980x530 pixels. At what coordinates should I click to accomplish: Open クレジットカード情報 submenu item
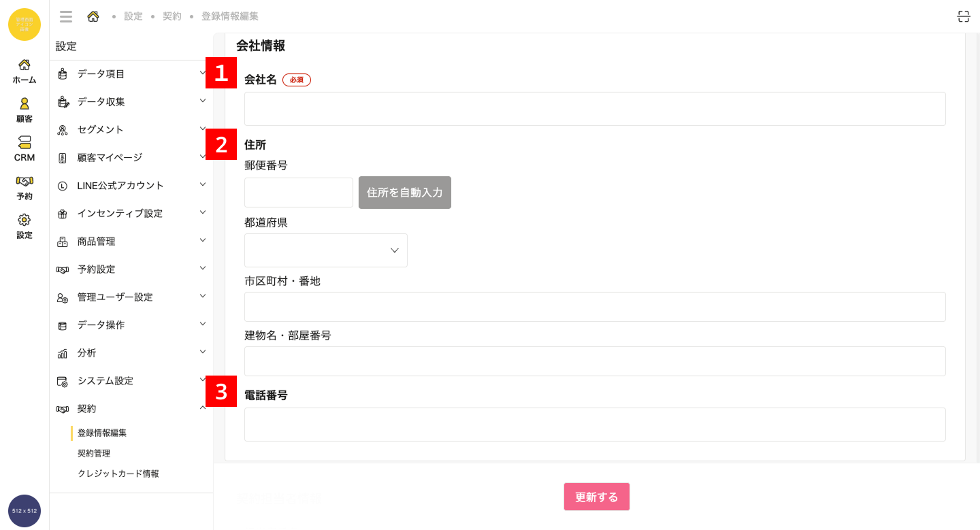coord(118,474)
